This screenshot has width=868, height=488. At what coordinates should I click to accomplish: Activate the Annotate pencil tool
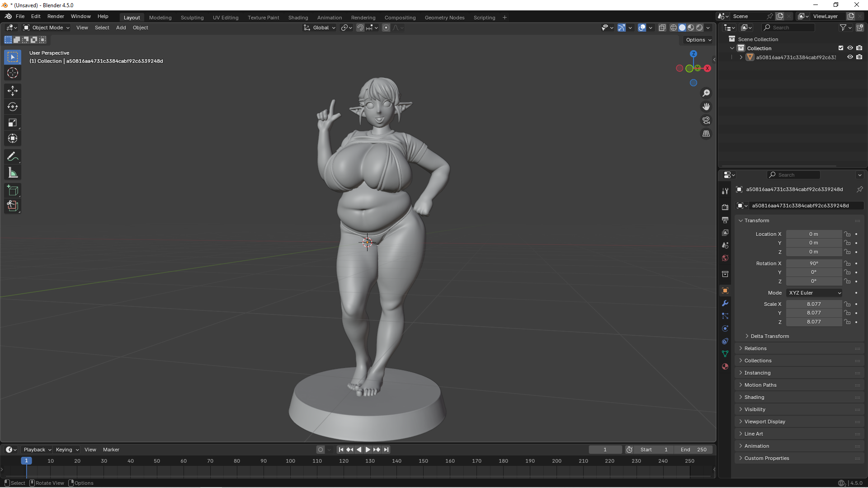tap(13, 157)
